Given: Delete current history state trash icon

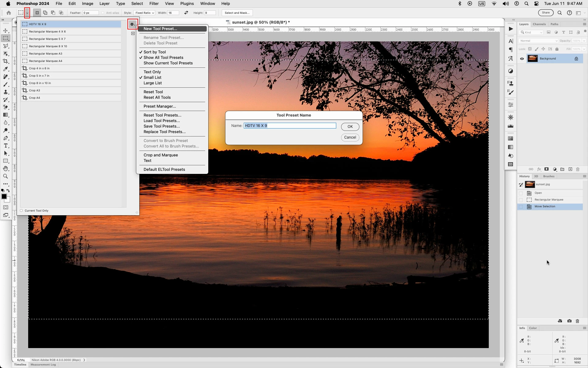Looking at the screenshot, I should [x=577, y=321].
